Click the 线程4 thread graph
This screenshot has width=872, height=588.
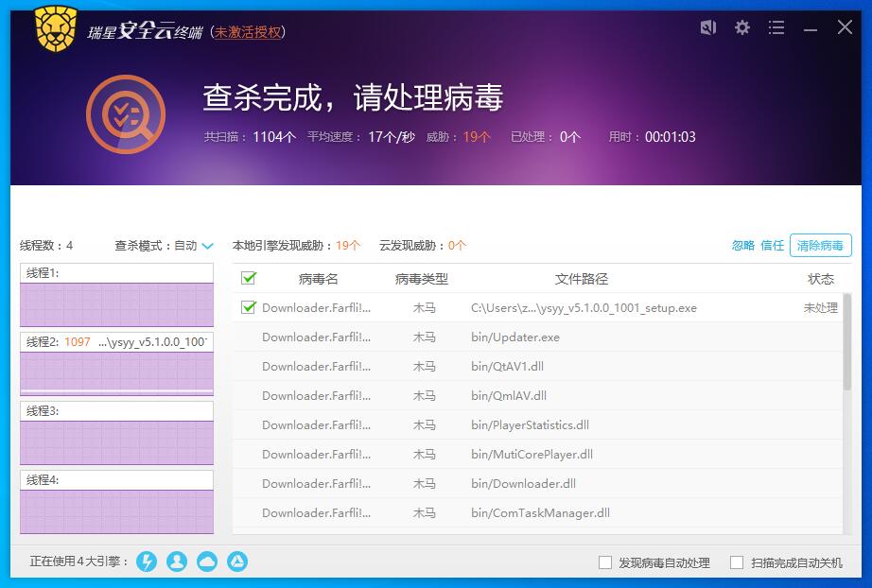pyautogui.click(x=116, y=511)
